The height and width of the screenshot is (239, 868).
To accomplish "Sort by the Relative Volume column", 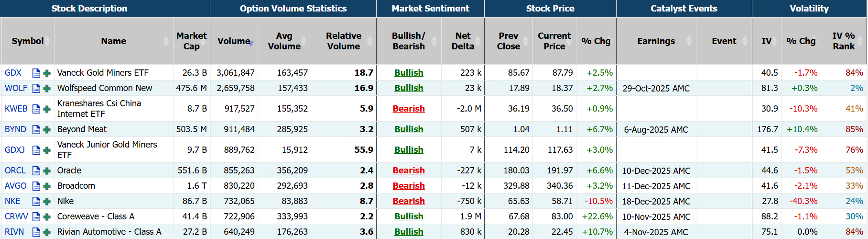I will click(x=343, y=41).
